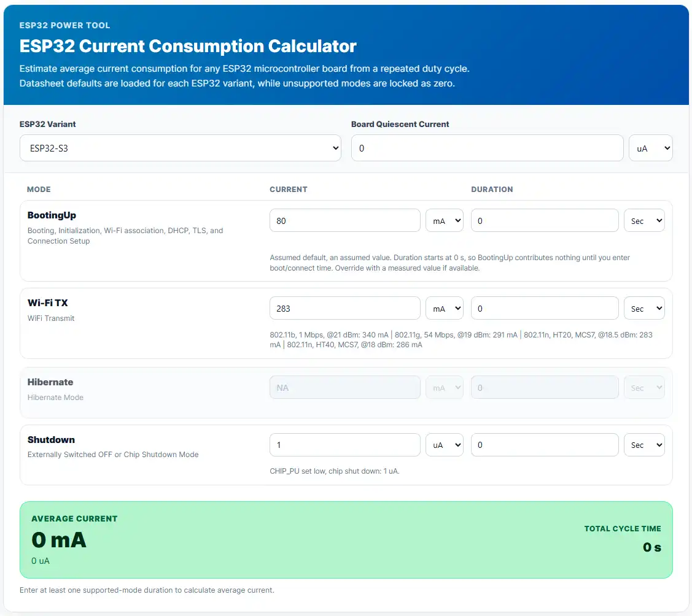Click the Enter at least one supported-mode hint

pyautogui.click(x=147, y=590)
